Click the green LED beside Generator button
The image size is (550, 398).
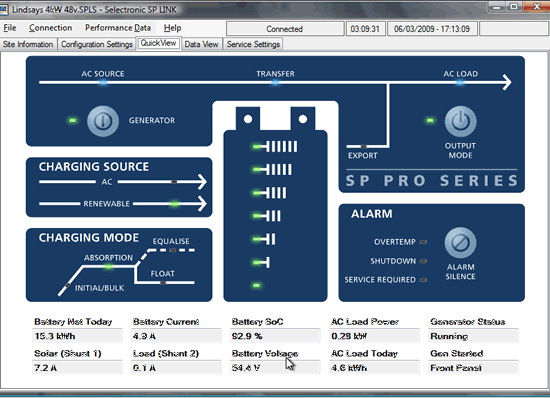point(73,121)
